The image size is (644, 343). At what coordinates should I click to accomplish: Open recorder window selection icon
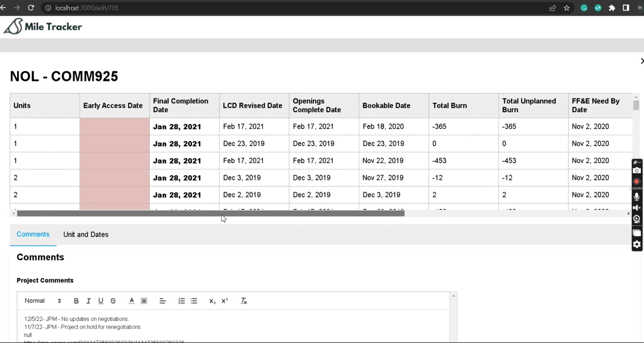pos(637,233)
